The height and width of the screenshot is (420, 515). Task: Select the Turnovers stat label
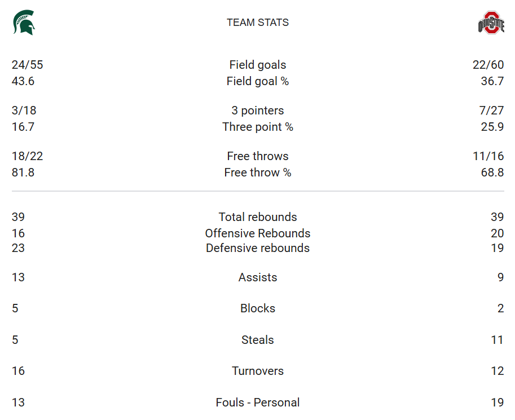click(257, 371)
